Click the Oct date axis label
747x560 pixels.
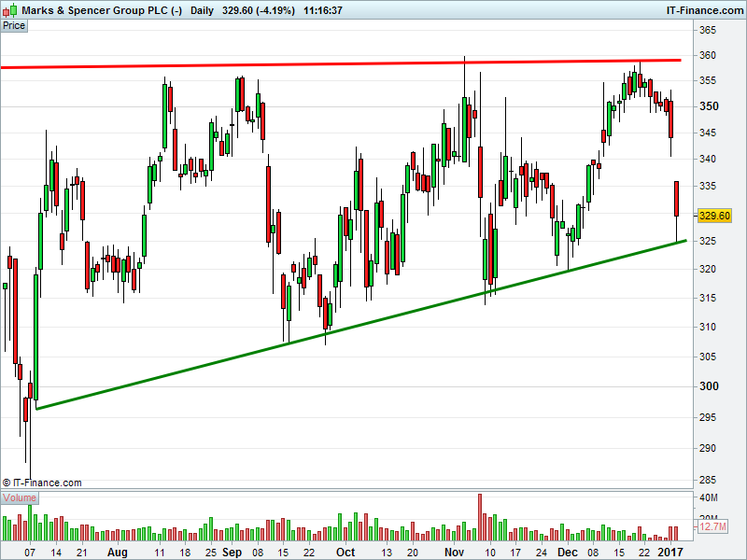click(345, 553)
